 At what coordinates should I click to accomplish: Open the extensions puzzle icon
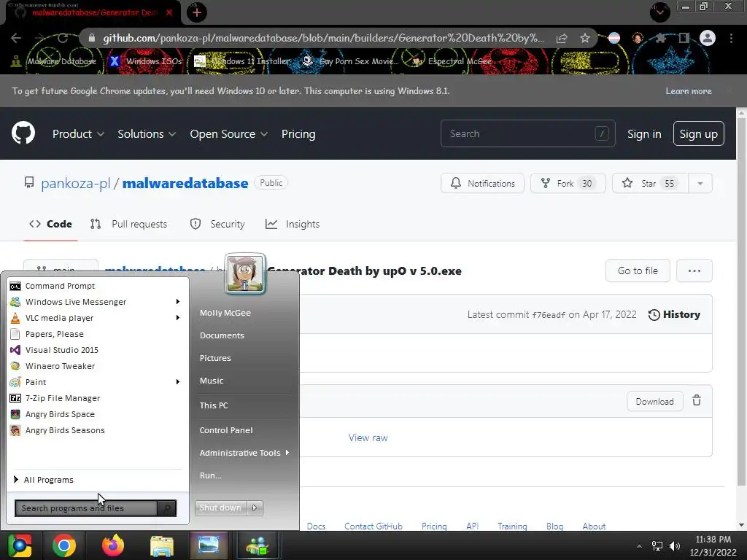click(661, 38)
